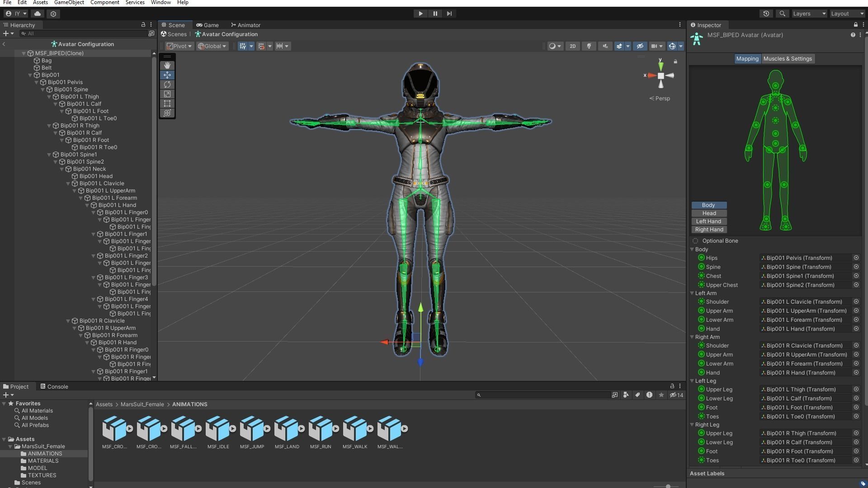Switch to the Animator tab
Image resolution: width=868 pixels, height=488 pixels.
click(245, 25)
